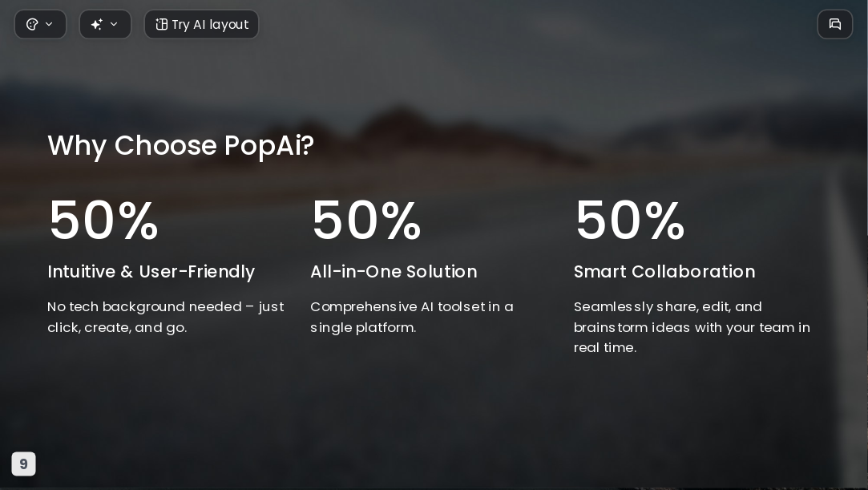868x490 pixels.
Task: Select the 'All-in-One Solution' heading
Action: pyautogui.click(x=394, y=272)
